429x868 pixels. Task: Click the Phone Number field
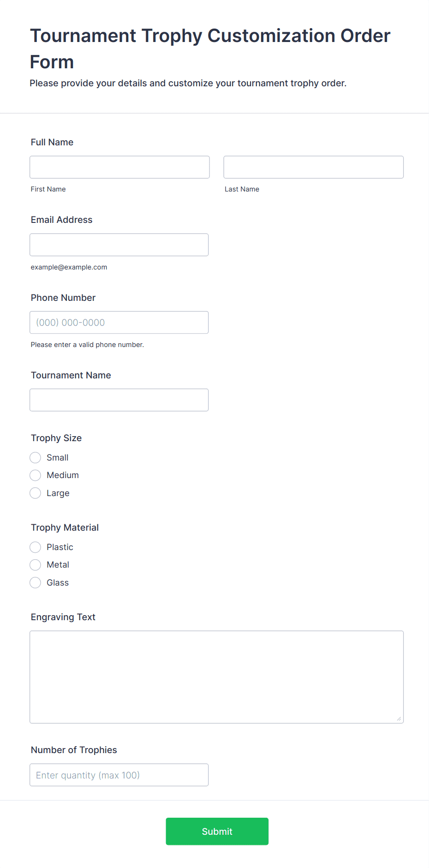click(x=119, y=323)
